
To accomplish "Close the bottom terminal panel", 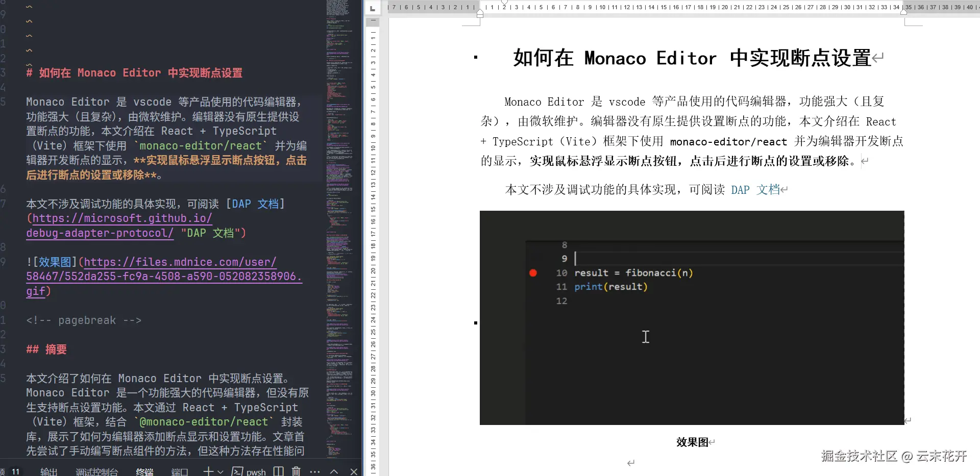I will click(x=354, y=472).
